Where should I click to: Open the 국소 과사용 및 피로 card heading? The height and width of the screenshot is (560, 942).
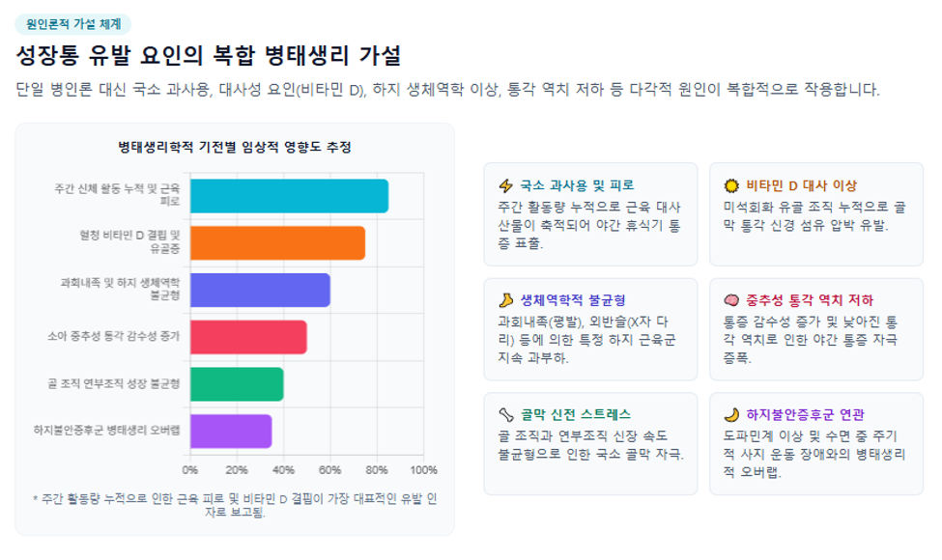tap(577, 185)
